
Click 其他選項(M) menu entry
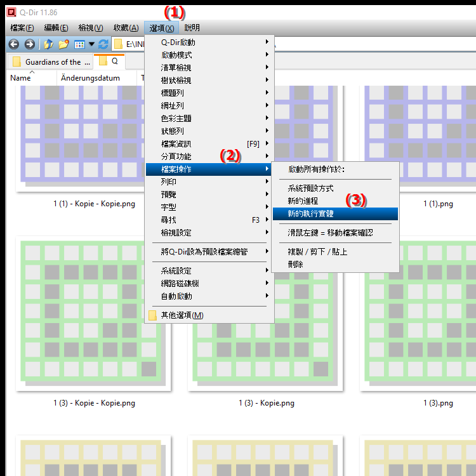click(210, 315)
